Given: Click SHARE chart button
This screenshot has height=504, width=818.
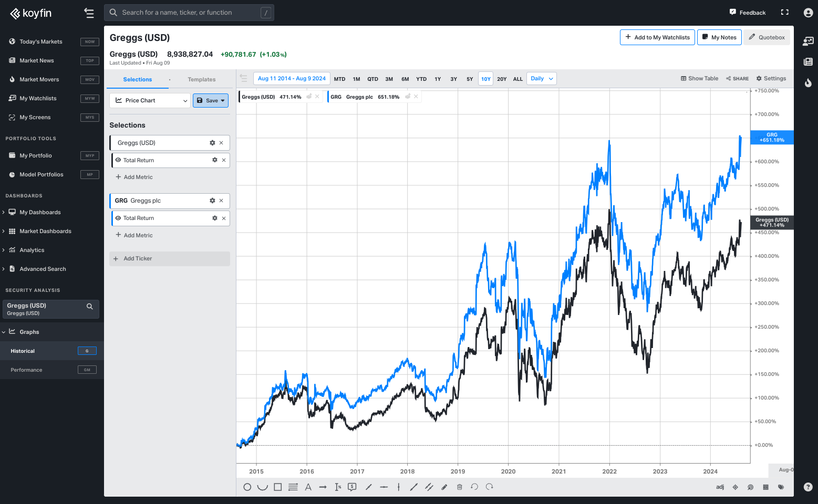Looking at the screenshot, I should tap(738, 78).
